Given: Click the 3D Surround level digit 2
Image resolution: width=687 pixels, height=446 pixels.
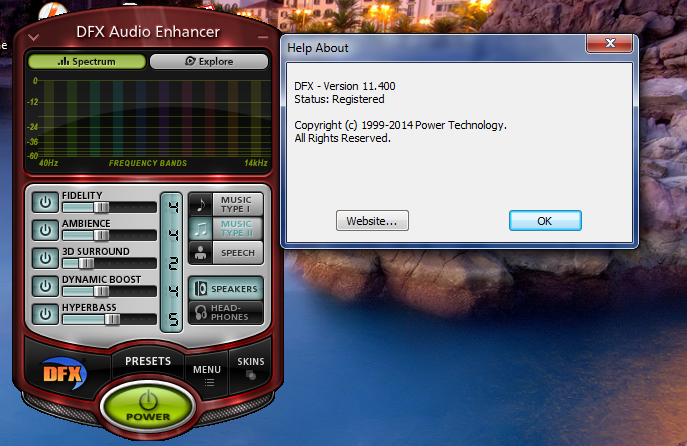Looking at the screenshot, I should (174, 263).
